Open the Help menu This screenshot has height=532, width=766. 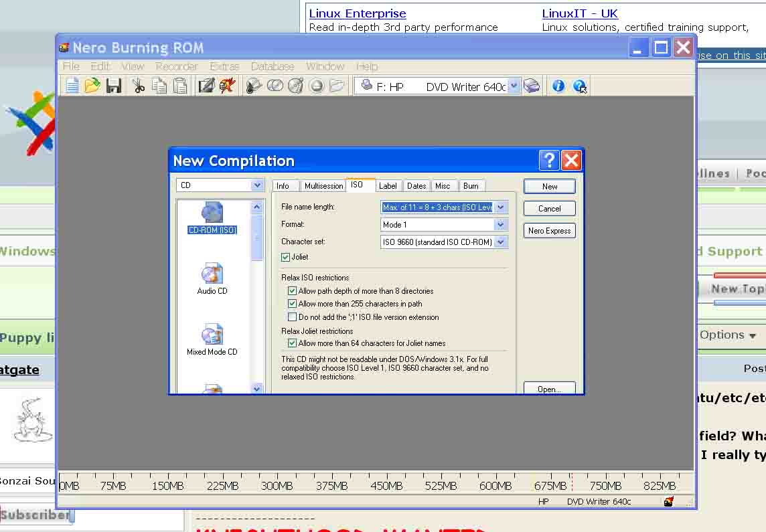(x=367, y=66)
